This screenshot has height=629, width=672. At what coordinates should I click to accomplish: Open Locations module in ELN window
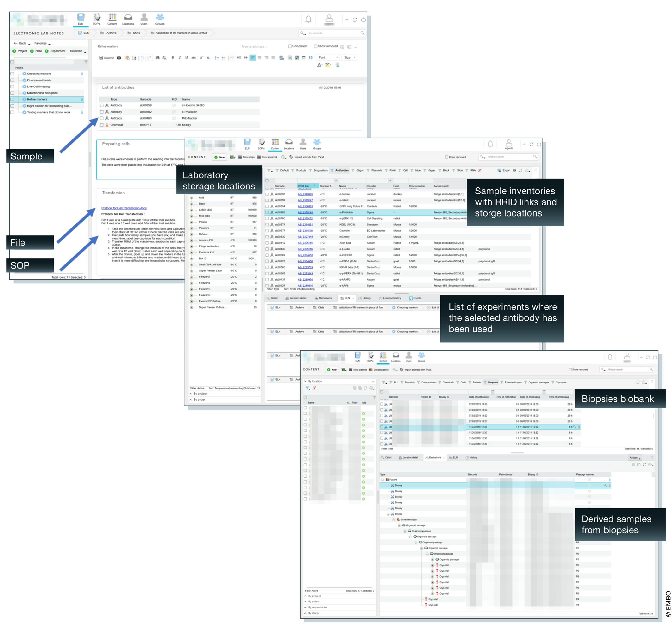(128, 19)
